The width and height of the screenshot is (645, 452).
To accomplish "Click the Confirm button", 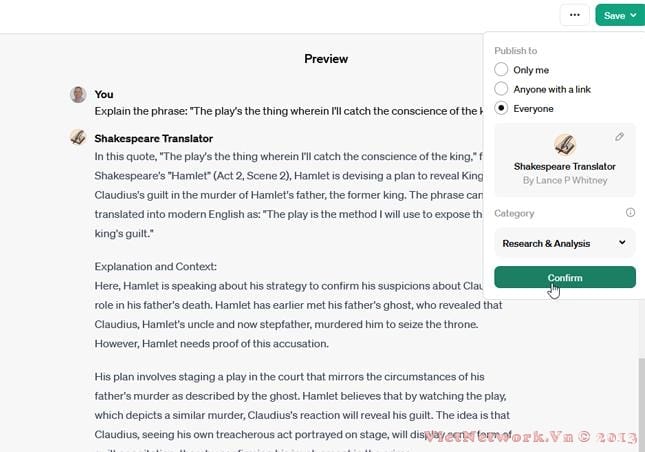I will (x=565, y=277).
